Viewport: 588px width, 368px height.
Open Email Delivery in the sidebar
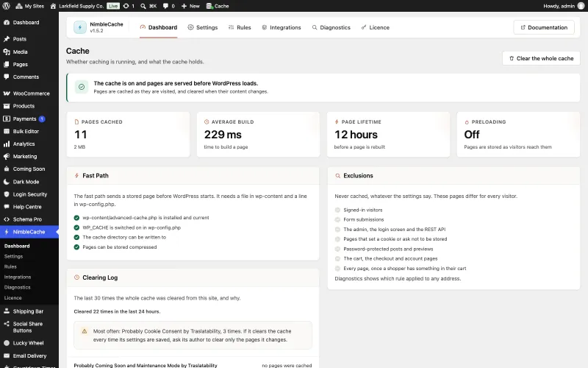(29, 356)
